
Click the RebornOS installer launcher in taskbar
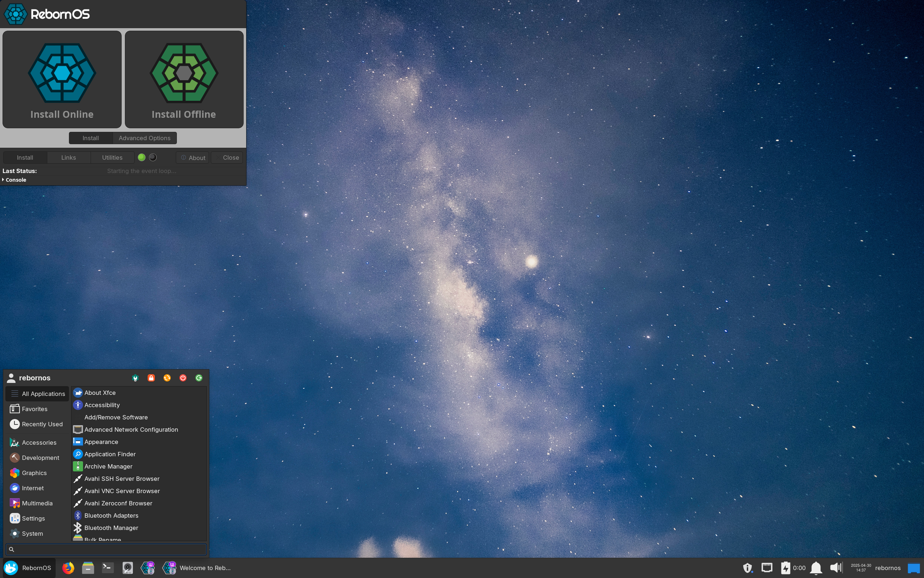tap(148, 568)
